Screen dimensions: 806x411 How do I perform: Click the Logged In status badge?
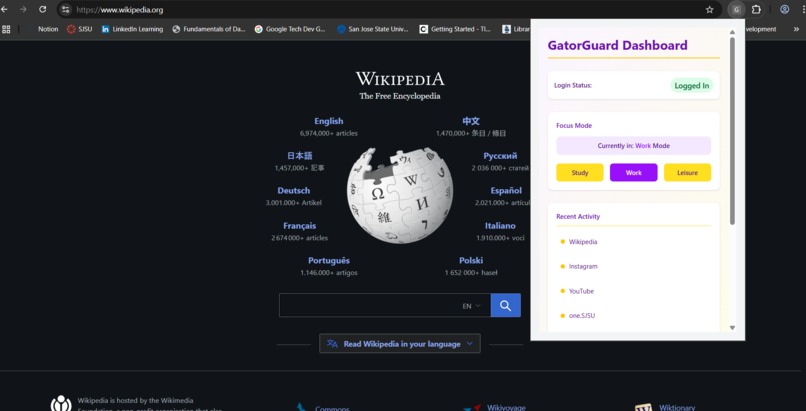(691, 86)
